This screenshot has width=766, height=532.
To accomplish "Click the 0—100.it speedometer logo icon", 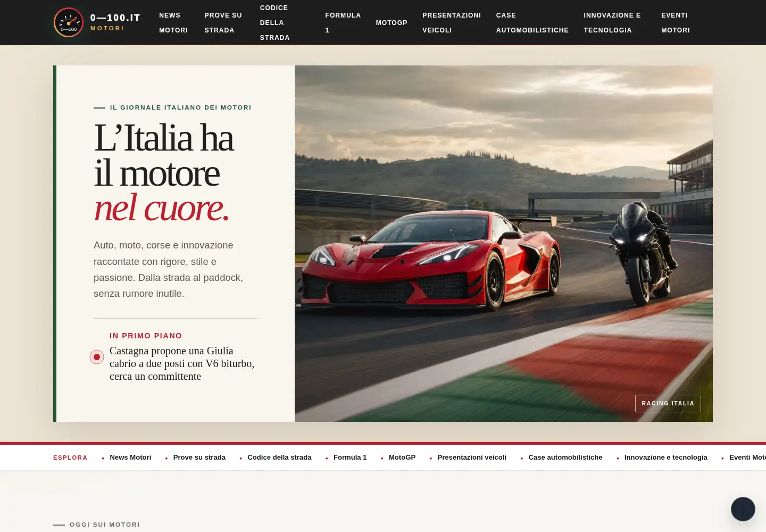I will (69, 22).
